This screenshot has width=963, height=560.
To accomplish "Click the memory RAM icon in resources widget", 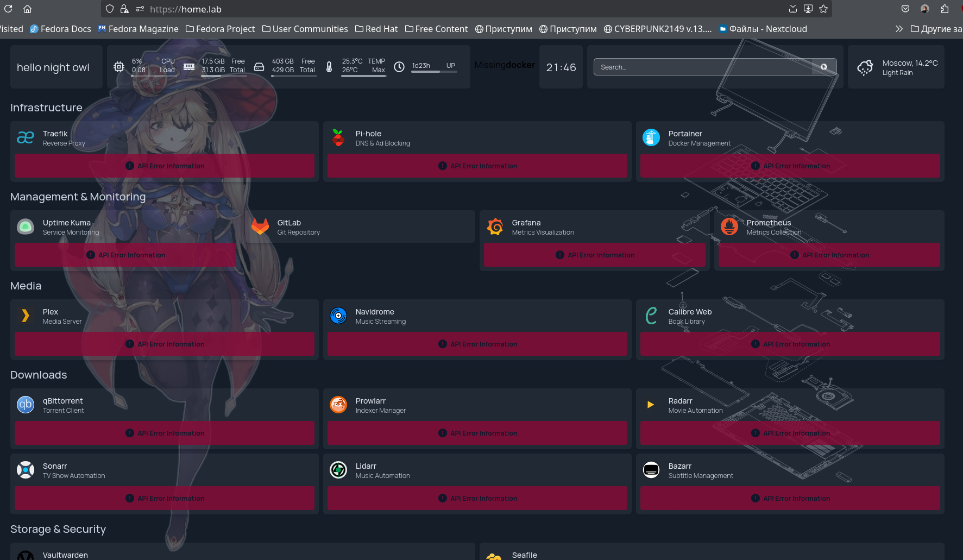I will coord(189,67).
